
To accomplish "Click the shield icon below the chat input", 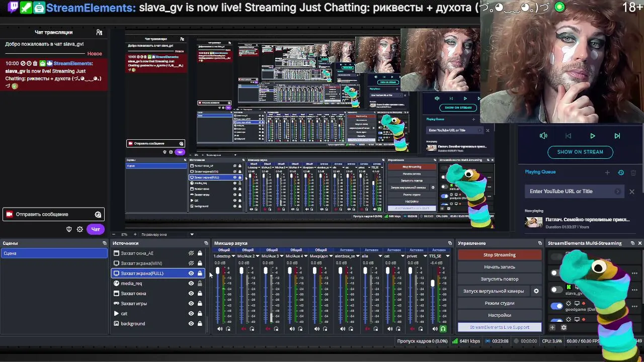I will coord(69,229).
